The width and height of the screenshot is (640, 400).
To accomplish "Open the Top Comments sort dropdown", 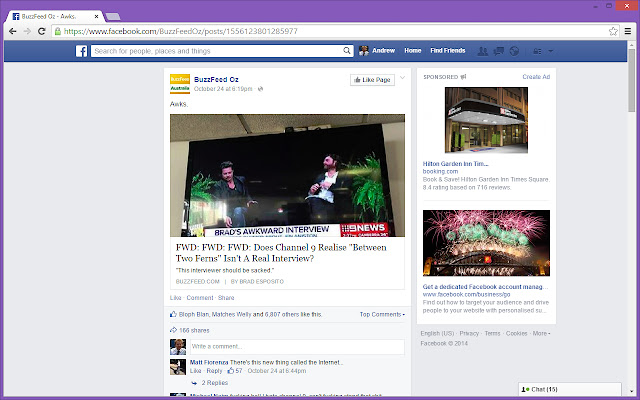I will [x=382, y=314].
